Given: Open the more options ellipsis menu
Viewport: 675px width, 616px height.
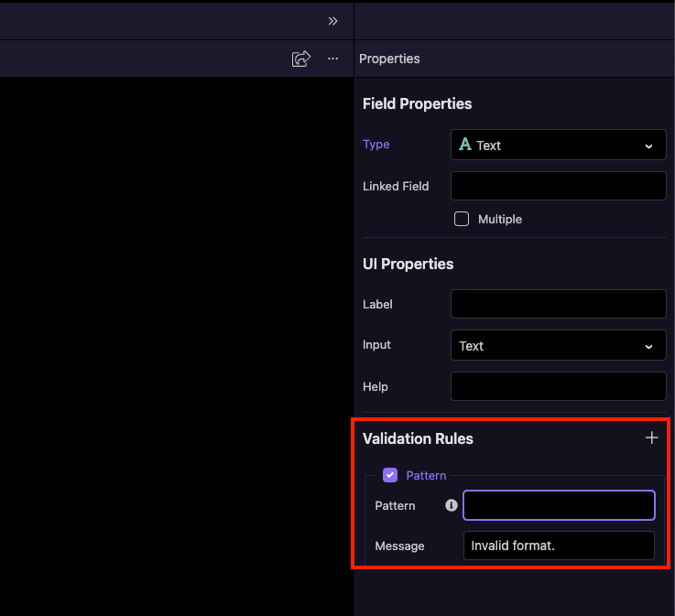Looking at the screenshot, I should click(332, 59).
